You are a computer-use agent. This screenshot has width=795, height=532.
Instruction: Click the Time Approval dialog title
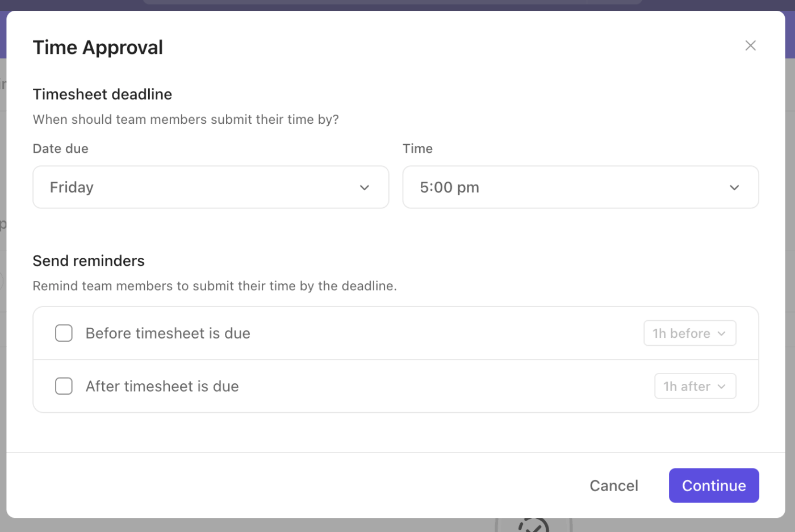tap(98, 47)
